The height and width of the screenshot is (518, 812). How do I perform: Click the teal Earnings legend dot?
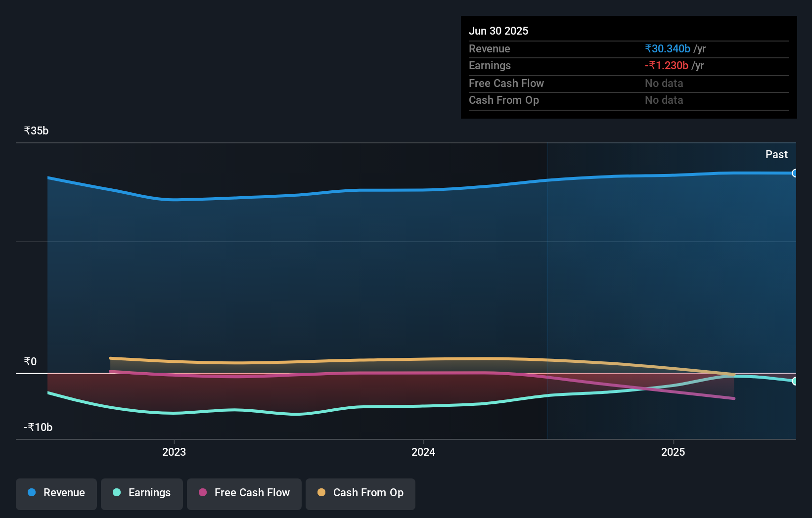click(x=117, y=492)
